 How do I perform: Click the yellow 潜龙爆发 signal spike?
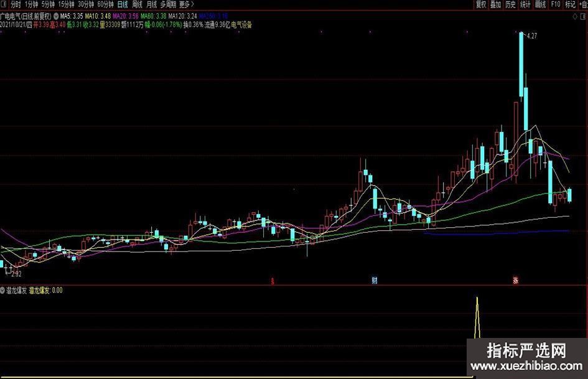coord(477,318)
